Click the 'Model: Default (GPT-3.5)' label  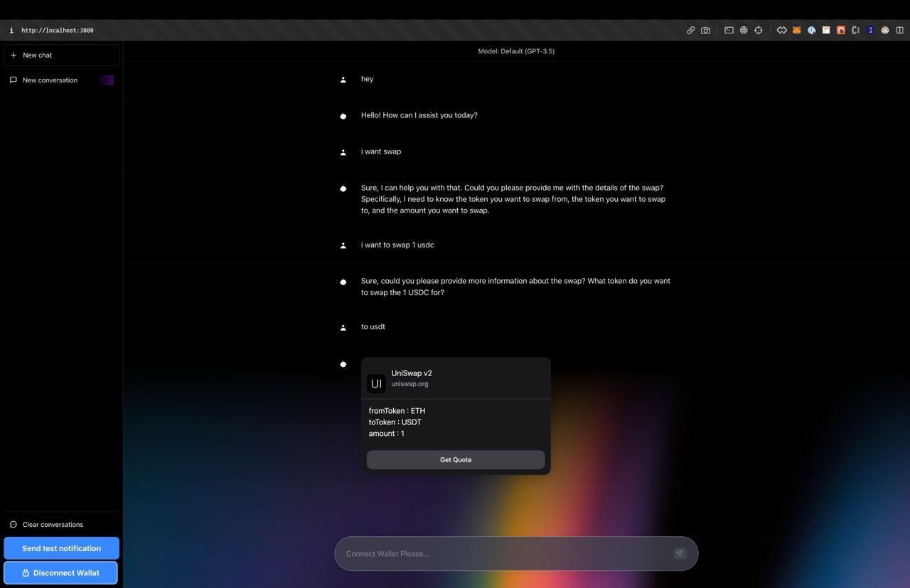[x=516, y=51]
